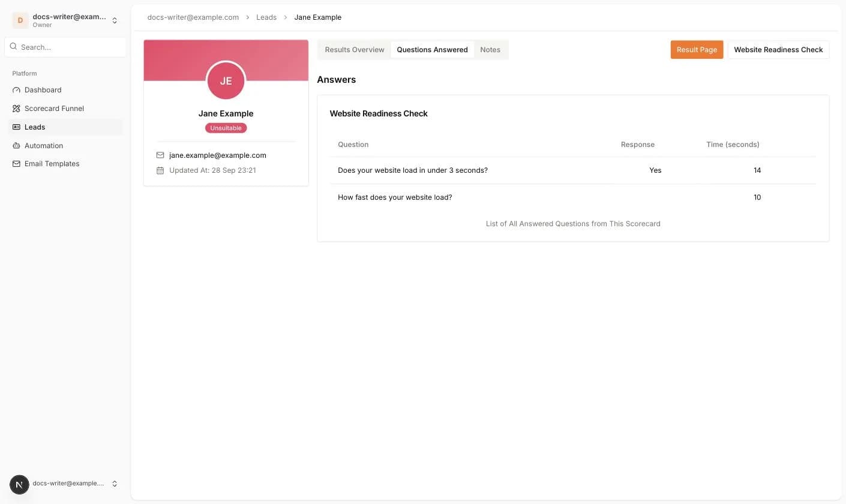This screenshot has height=504, width=846.
Task: Open the Dashboard page
Action: pos(66,90)
